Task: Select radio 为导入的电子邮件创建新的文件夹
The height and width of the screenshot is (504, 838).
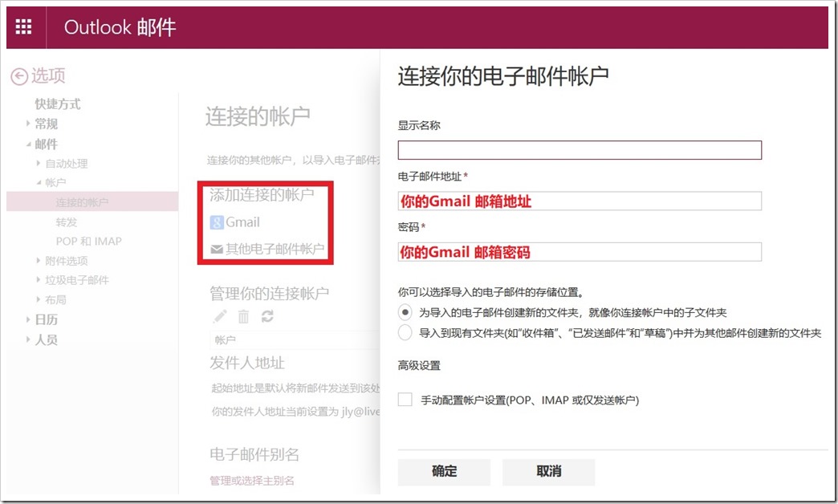Action: (405, 312)
